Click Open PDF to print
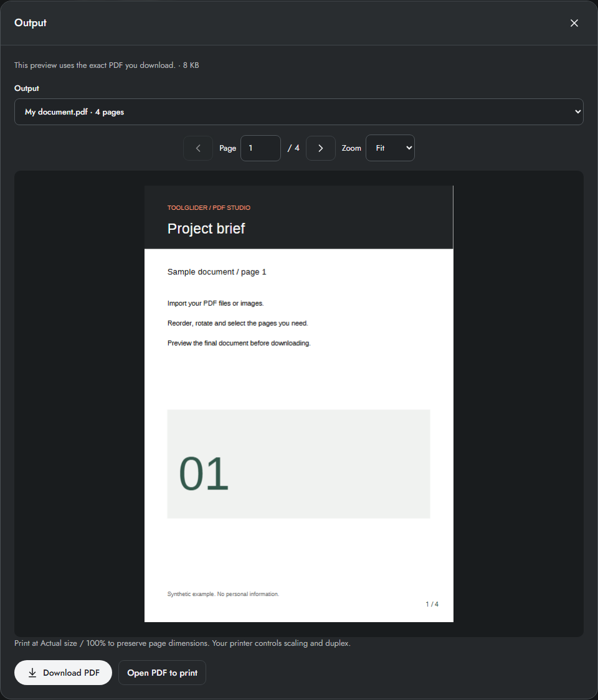598x700 pixels. point(162,673)
